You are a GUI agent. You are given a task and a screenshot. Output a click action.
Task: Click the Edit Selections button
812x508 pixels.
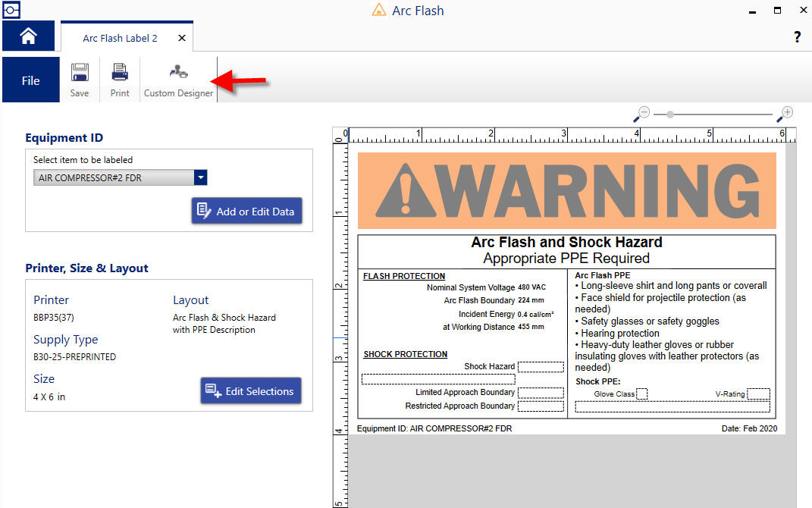point(251,391)
